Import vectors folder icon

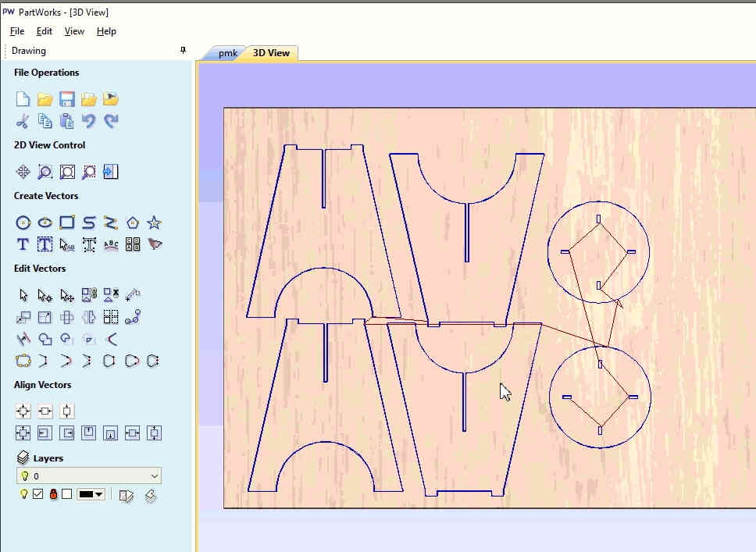(89, 99)
